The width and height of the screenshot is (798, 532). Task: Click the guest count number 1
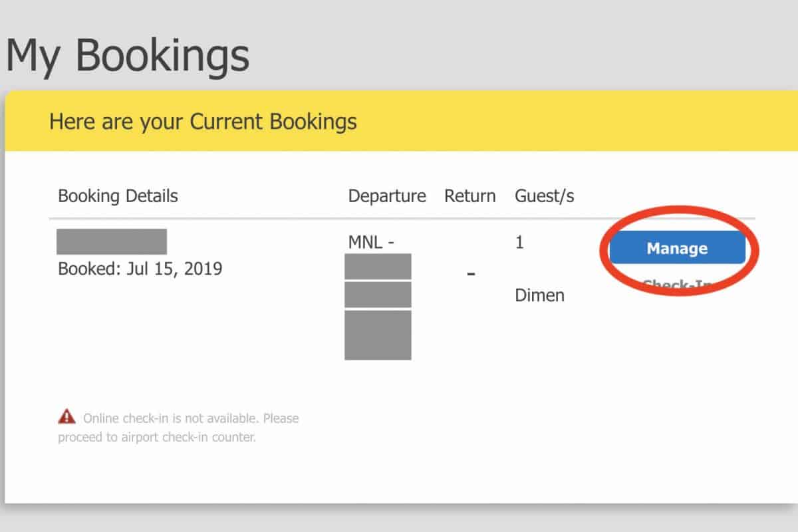(x=519, y=243)
